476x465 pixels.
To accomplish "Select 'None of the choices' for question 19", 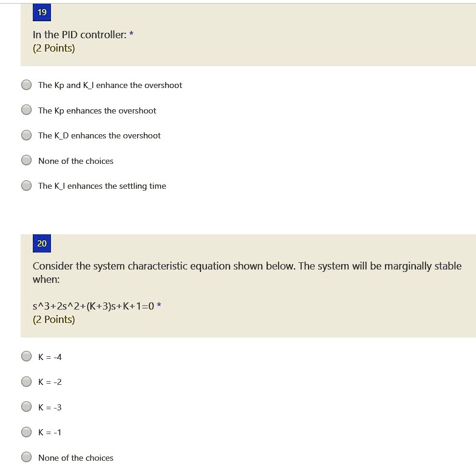I will click(x=27, y=160).
